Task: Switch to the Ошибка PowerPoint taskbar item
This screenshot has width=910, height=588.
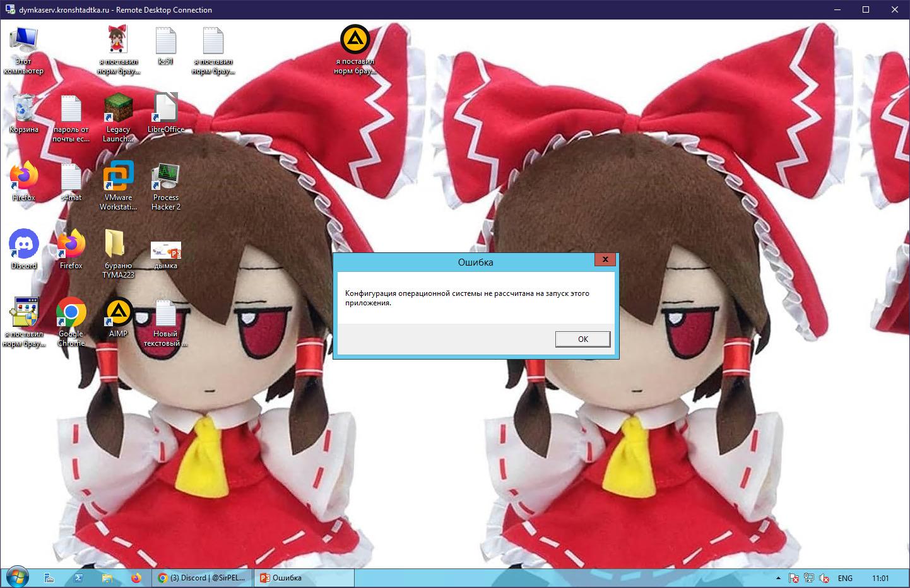Action: tap(304, 578)
